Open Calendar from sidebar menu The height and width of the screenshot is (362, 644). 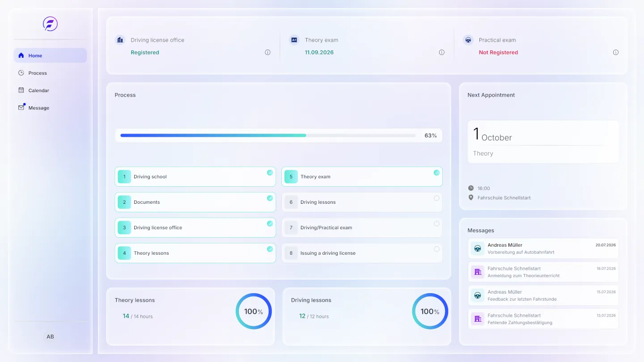50,90
